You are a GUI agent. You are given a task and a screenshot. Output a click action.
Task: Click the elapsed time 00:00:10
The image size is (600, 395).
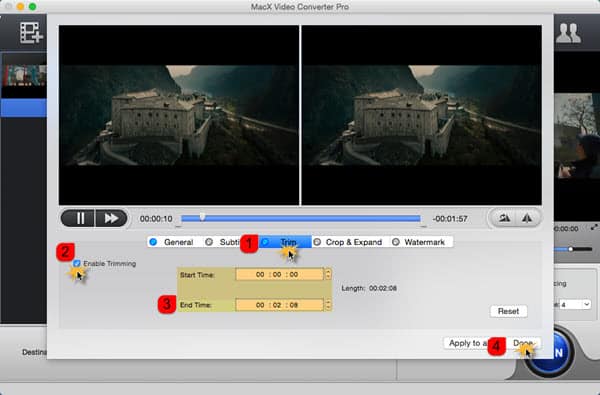tap(156, 219)
